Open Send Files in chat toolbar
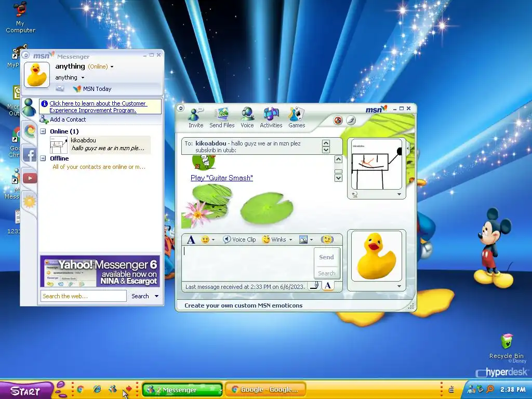The width and height of the screenshot is (532, 399). 222,118
